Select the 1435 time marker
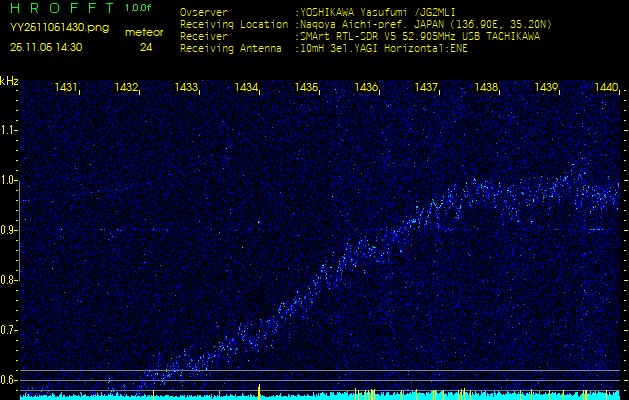 (307, 88)
